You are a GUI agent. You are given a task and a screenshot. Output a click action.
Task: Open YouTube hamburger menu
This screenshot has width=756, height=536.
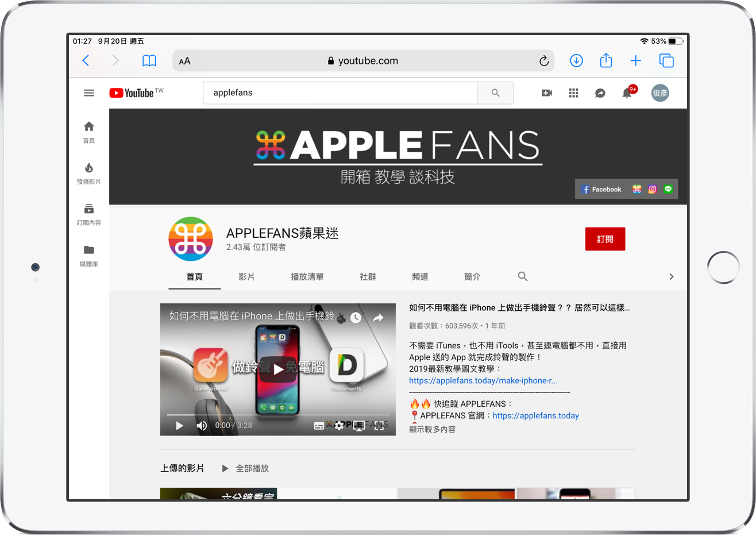tap(89, 92)
